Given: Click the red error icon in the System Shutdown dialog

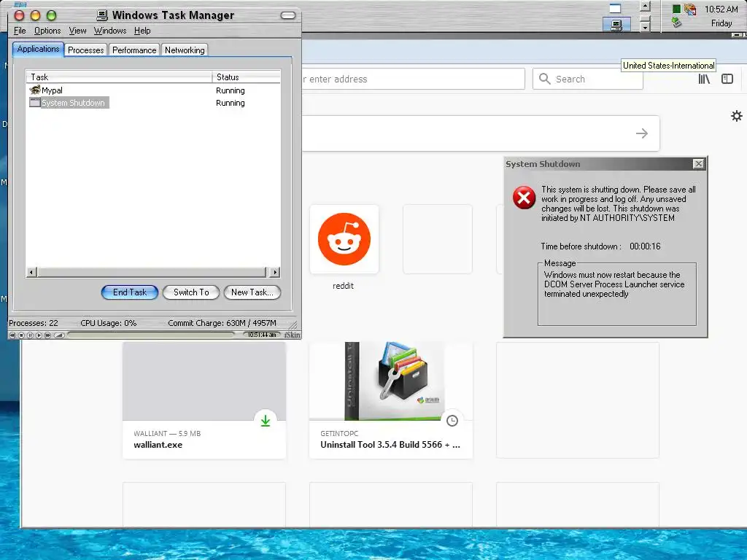Looking at the screenshot, I should (524, 197).
